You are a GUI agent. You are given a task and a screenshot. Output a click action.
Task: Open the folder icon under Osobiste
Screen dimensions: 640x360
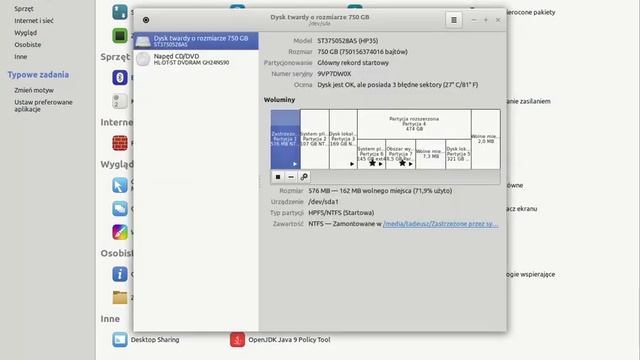point(120,298)
